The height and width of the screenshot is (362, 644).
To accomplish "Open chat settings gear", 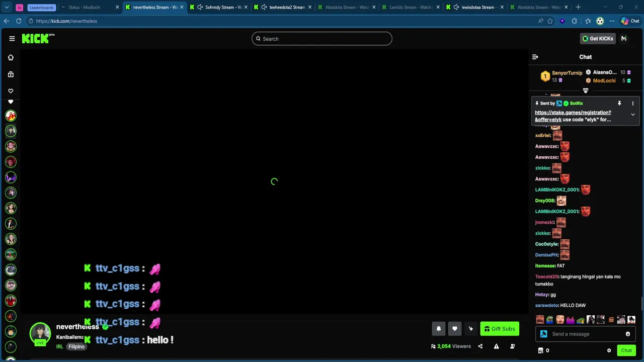I will point(609,350).
